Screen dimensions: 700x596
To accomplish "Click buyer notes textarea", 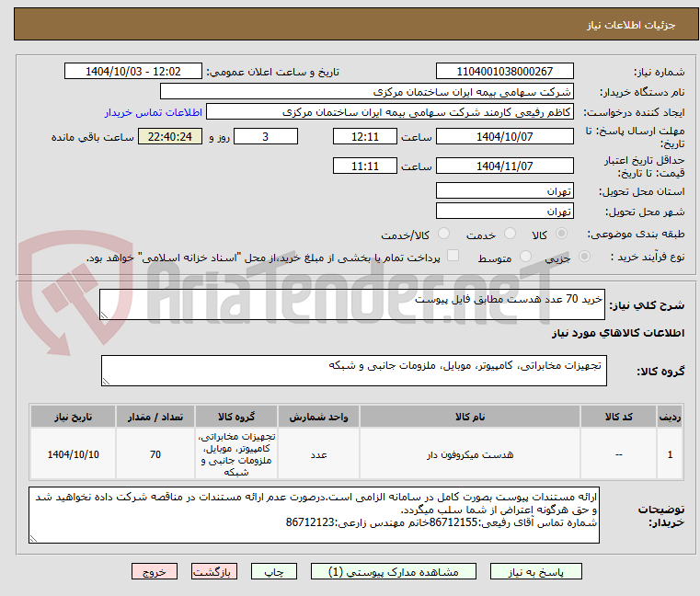I will [x=315, y=515].
